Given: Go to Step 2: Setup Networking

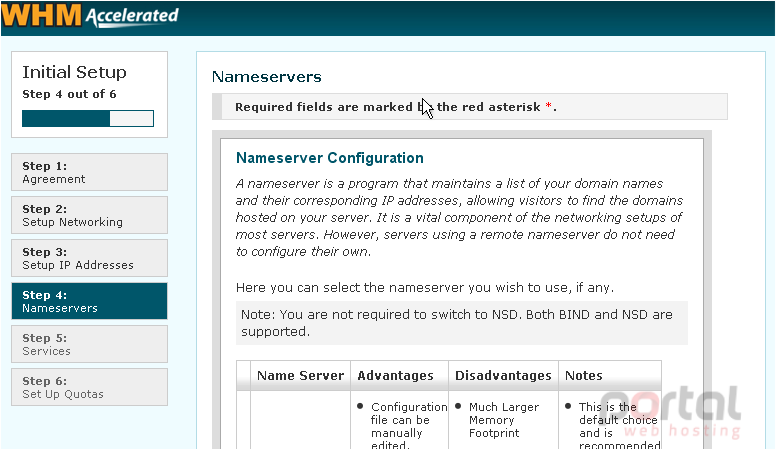Looking at the screenshot, I should coord(90,215).
